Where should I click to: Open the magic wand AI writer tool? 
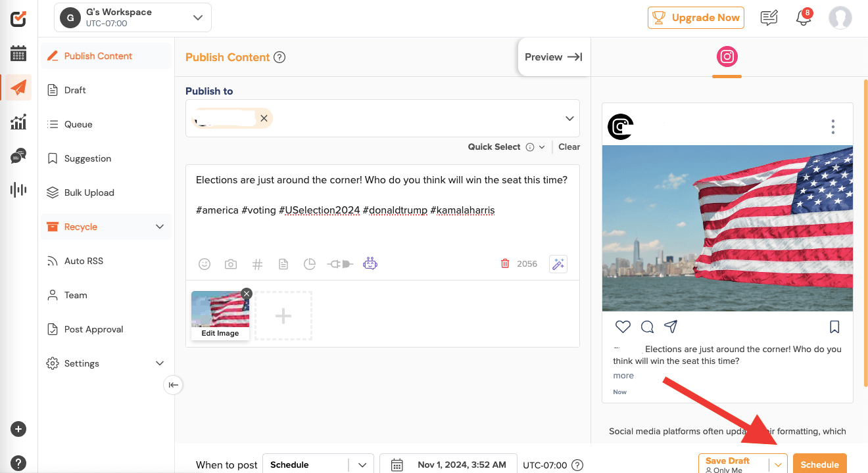coord(558,263)
